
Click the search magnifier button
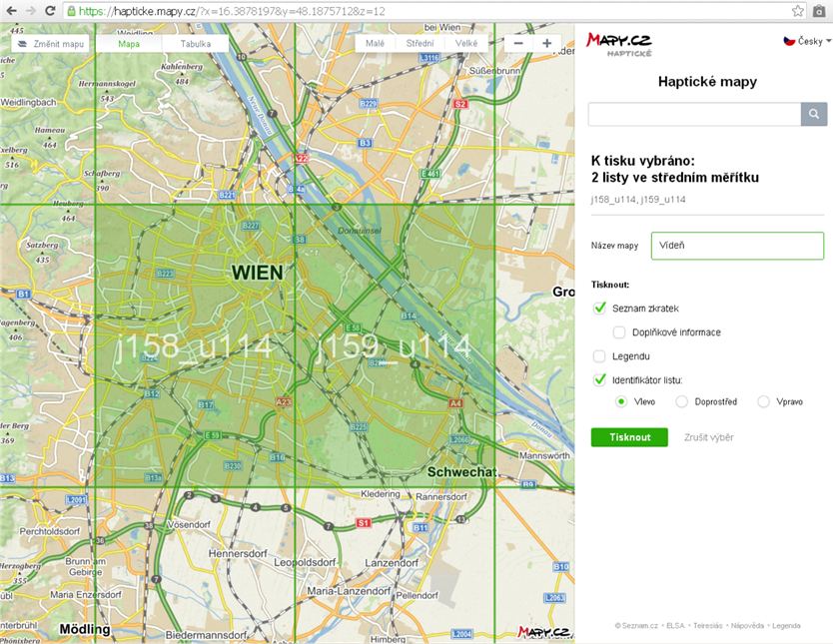click(814, 114)
